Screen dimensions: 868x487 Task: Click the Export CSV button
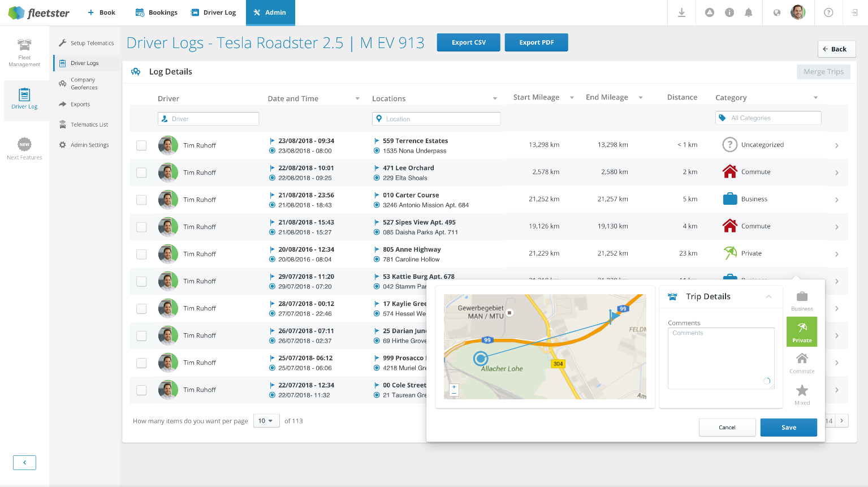pyautogui.click(x=469, y=42)
